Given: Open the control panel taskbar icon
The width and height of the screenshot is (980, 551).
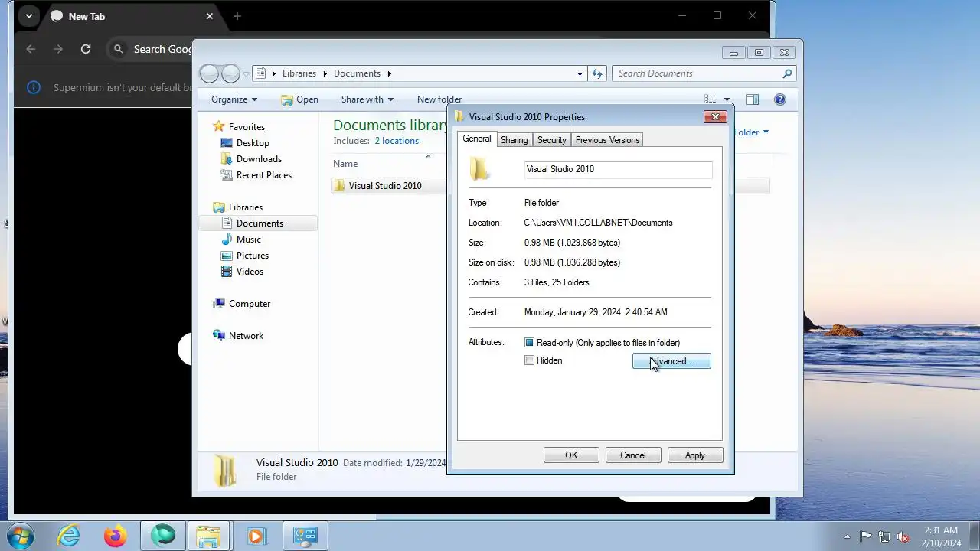Looking at the screenshot, I should point(305,536).
